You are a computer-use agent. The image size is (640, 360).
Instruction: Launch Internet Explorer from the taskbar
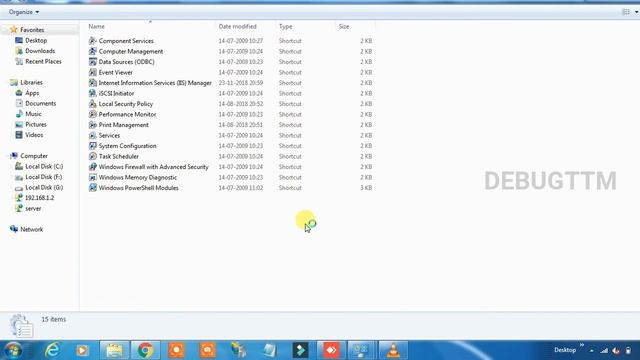(52, 350)
